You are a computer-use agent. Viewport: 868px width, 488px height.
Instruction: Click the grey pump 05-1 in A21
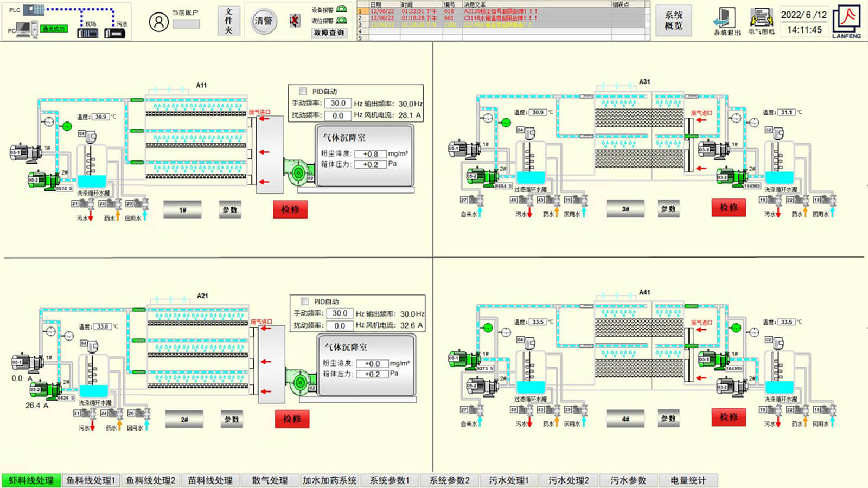pyautogui.click(x=26, y=363)
